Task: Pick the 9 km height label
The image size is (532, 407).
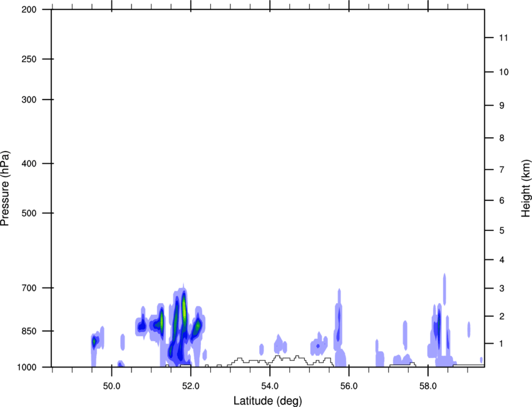Action: point(502,105)
